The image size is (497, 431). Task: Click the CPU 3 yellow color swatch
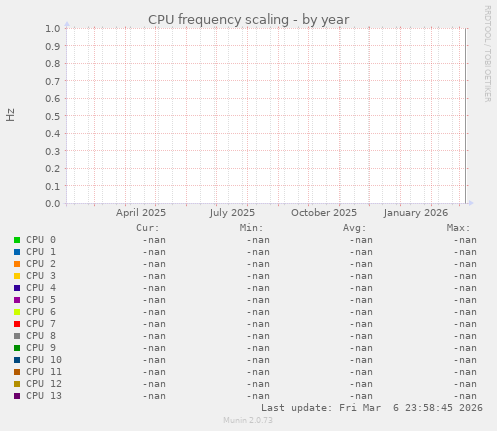(17, 276)
